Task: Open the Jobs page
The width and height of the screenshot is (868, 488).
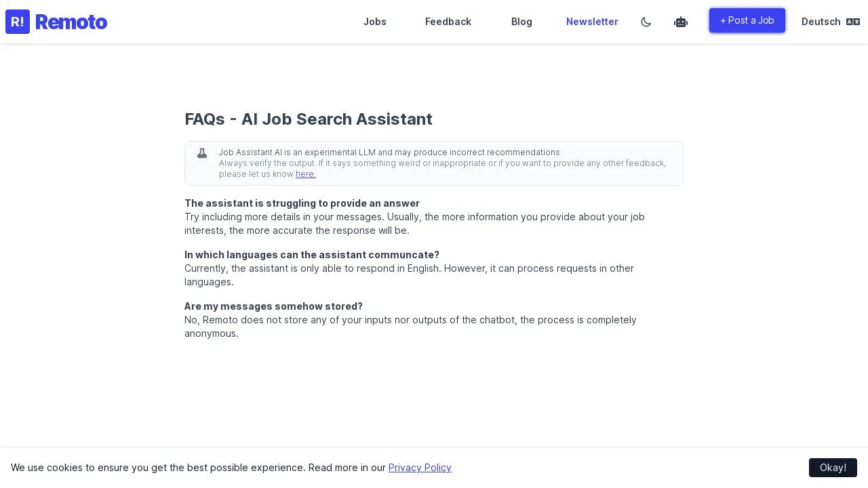Action: tap(375, 22)
